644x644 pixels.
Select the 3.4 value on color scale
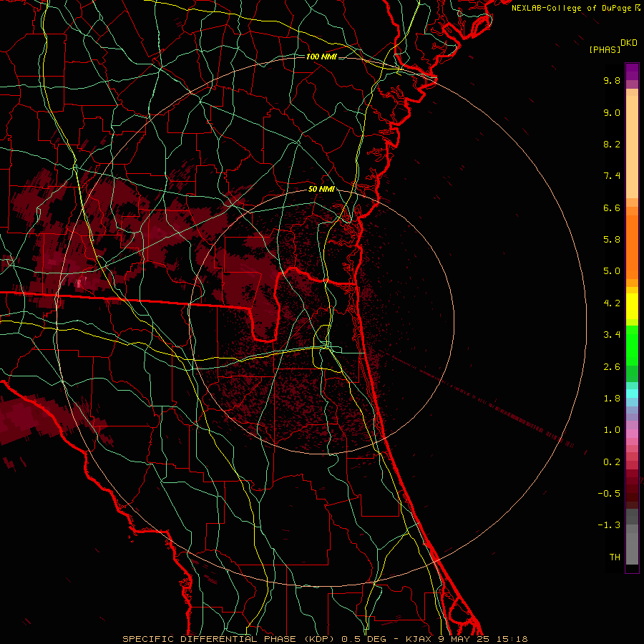[x=612, y=335]
